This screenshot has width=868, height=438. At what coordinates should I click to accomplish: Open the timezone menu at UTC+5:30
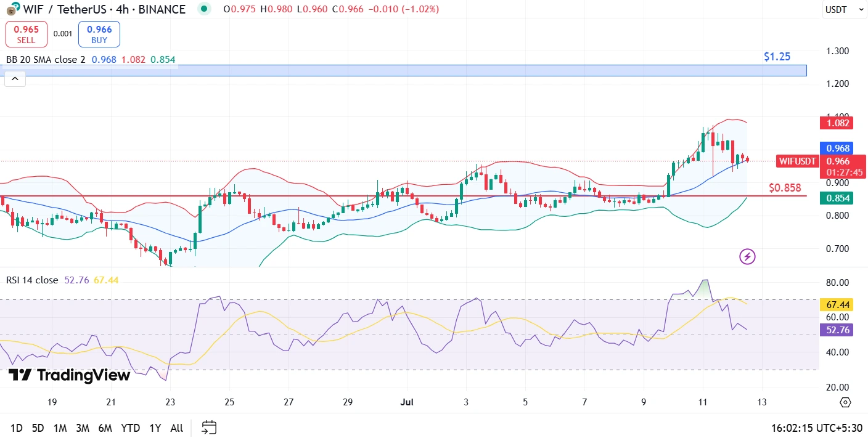[816, 428]
